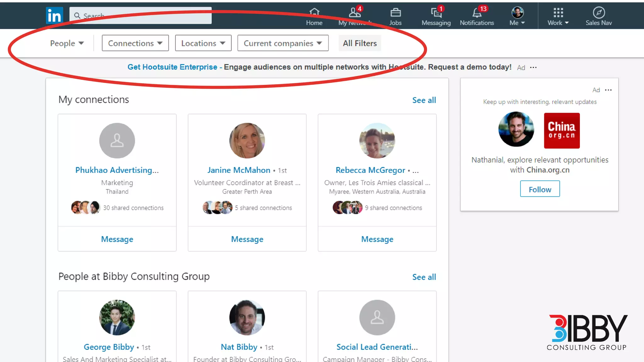Click the LinkedIn logo icon

click(54, 15)
